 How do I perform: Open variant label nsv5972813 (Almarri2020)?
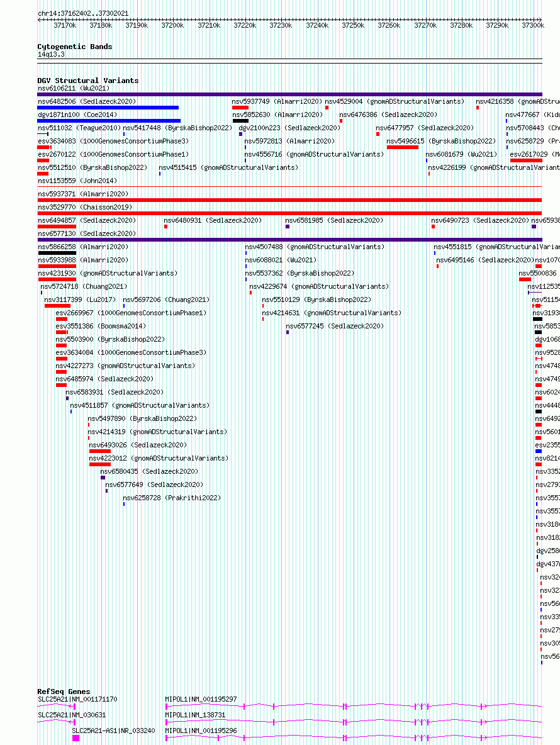(289, 142)
